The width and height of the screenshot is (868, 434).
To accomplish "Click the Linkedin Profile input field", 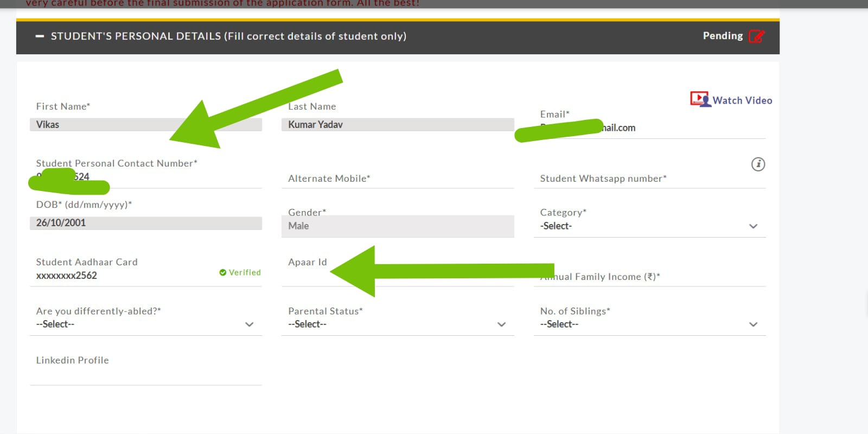I will pos(146,375).
